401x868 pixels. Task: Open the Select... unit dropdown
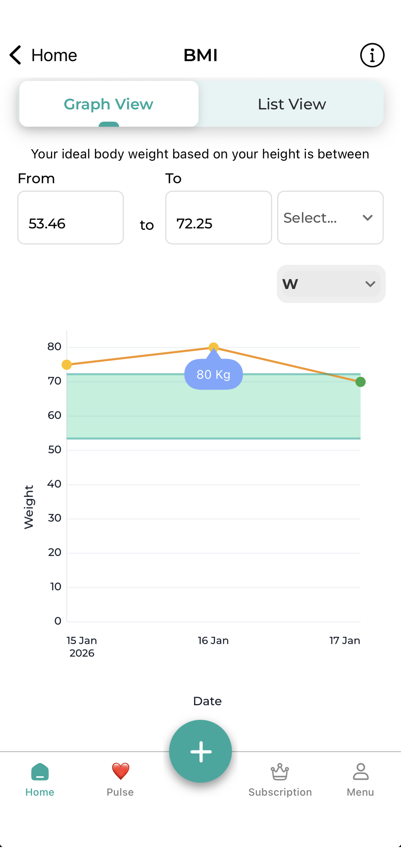[330, 218]
